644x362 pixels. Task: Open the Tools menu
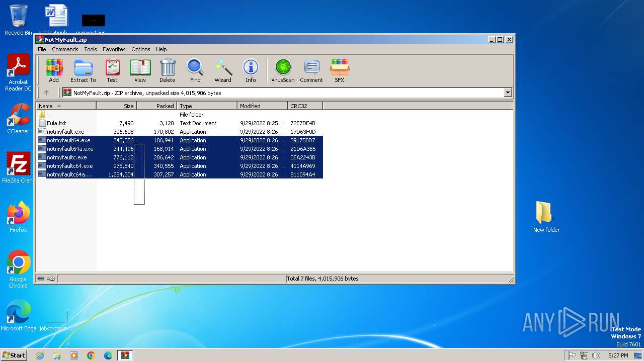tap(91, 49)
